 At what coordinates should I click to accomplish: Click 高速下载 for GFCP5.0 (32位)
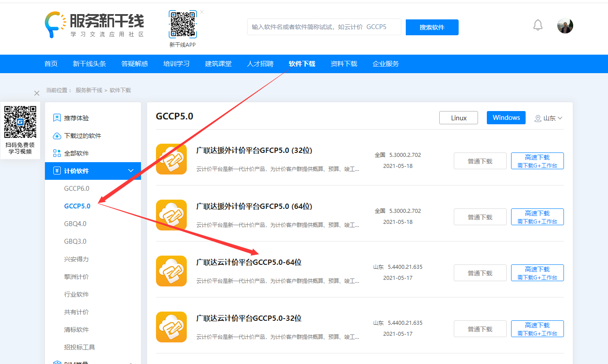(538, 161)
